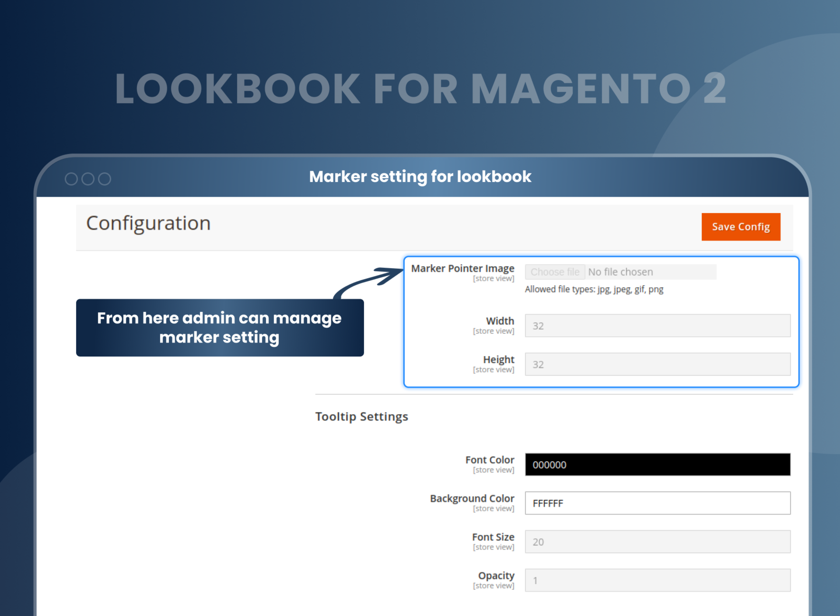Click the No file chosen text
This screenshot has width=840, height=616.
point(620,272)
